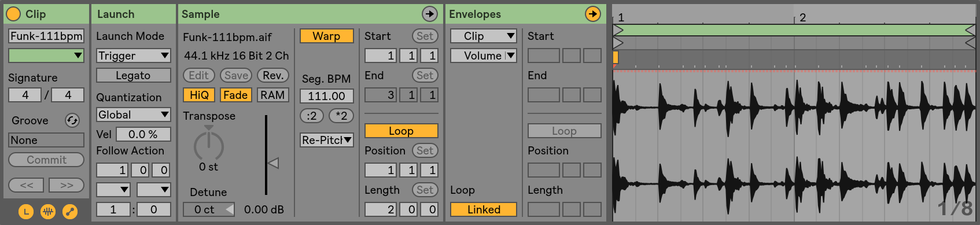Click the Detune slider triangle handle

click(x=230, y=209)
